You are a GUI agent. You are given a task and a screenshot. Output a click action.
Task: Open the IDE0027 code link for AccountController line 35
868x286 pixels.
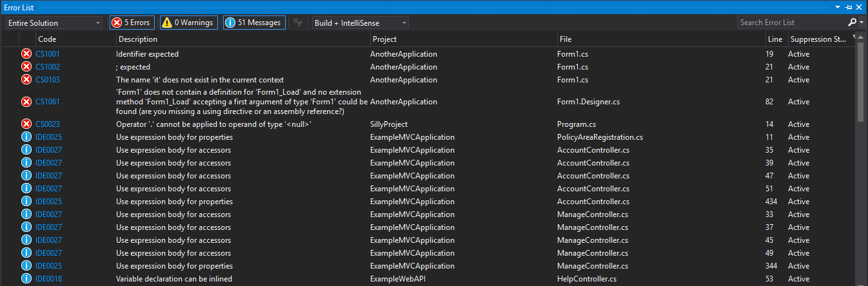click(48, 150)
